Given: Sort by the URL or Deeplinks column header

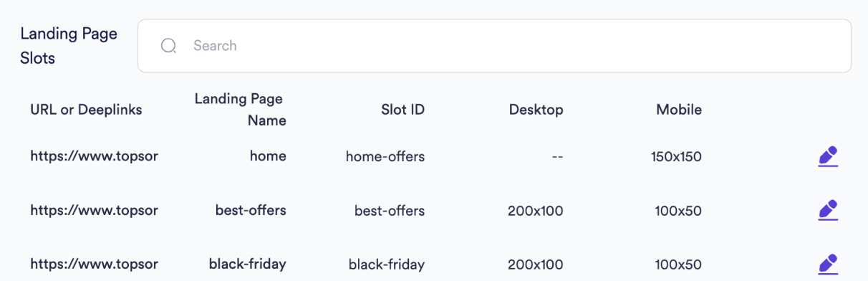Looking at the screenshot, I should (x=86, y=110).
